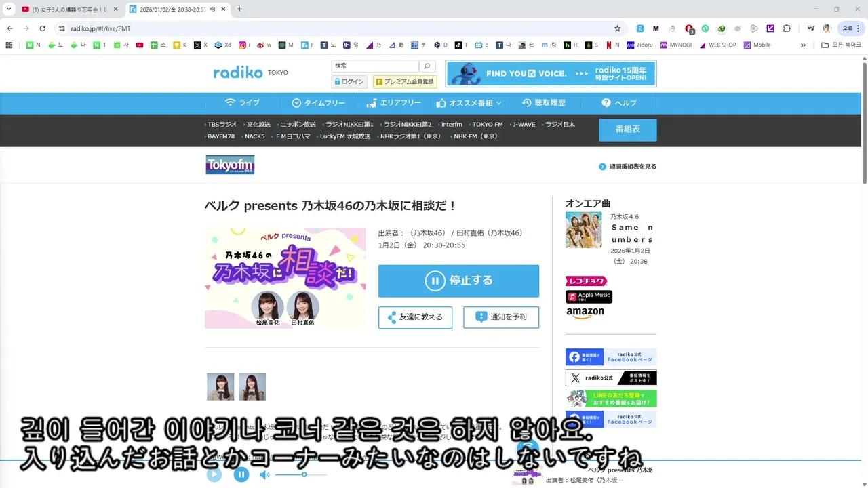
Task: Open the browser extensions puzzle icon
Action: click(x=787, y=28)
